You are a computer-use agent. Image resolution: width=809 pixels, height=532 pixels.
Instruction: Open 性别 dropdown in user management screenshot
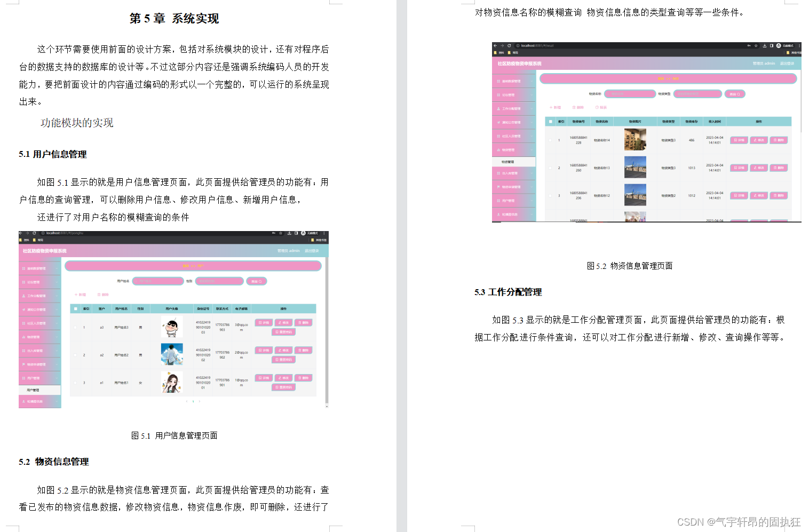pos(219,281)
